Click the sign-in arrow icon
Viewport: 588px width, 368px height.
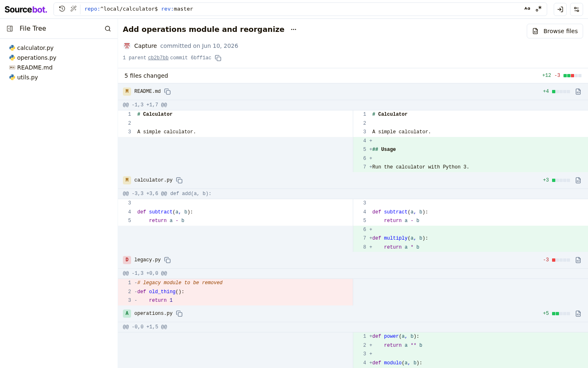click(x=560, y=9)
